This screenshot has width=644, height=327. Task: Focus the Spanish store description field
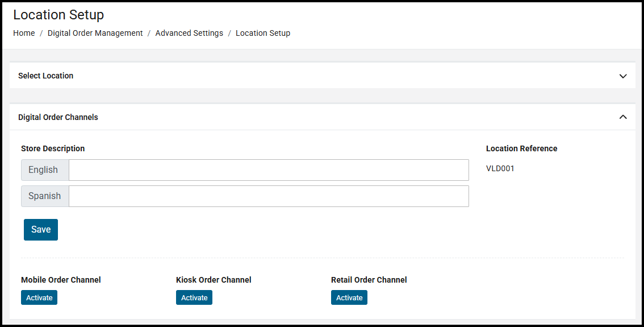269,196
